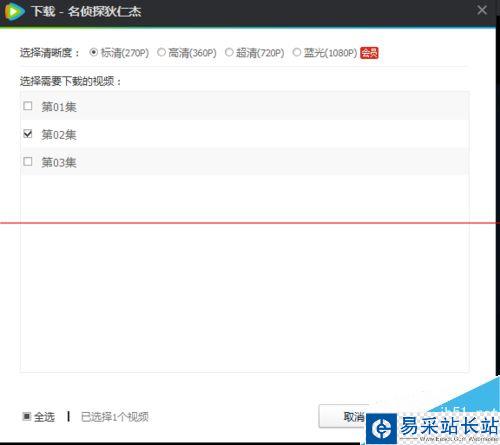
Task: Click the red 会员 badge
Action: (369, 53)
